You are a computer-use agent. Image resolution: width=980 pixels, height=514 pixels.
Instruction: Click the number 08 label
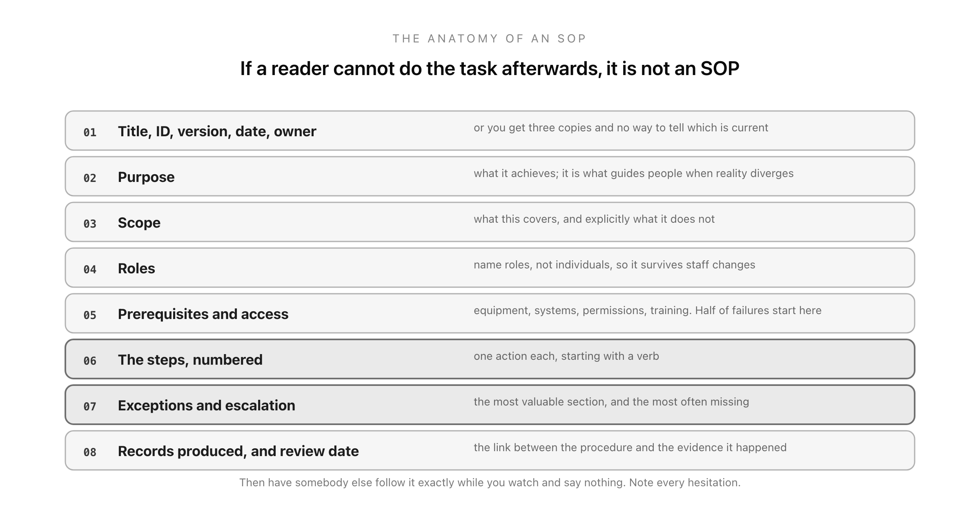coord(90,452)
